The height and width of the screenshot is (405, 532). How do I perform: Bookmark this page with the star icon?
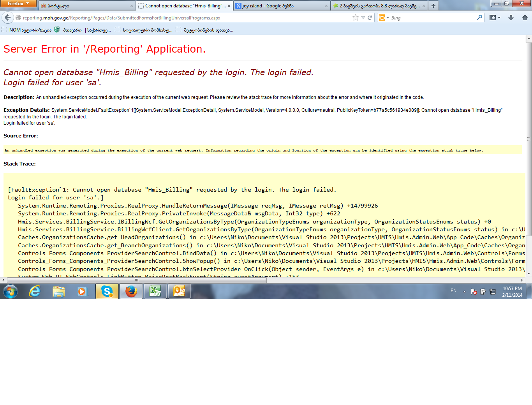pyautogui.click(x=355, y=18)
